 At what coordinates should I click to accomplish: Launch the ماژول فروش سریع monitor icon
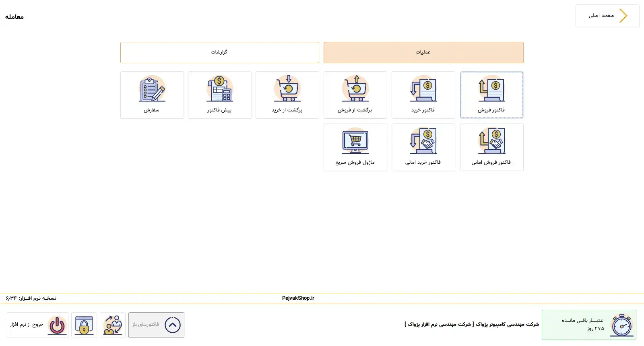(x=355, y=142)
